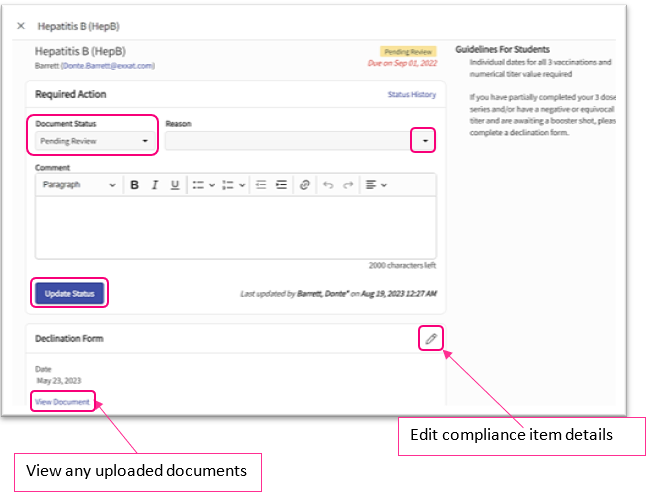Toggle italic formatting in comment toolbar

pos(155,185)
